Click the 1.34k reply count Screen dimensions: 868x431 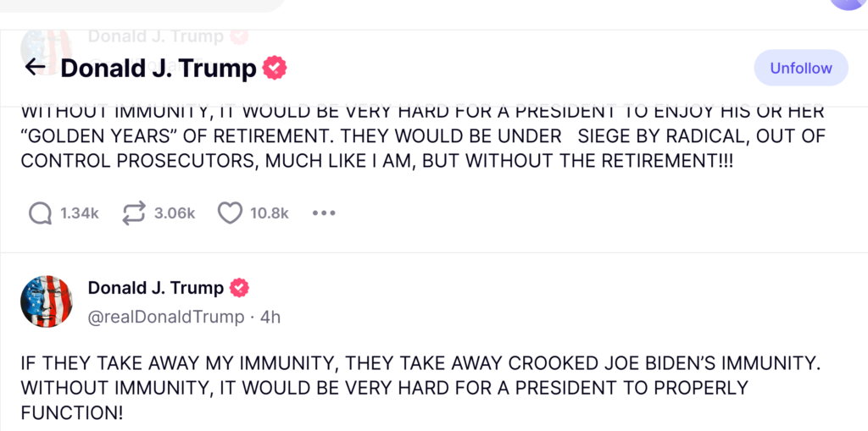(x=80, y=213)
